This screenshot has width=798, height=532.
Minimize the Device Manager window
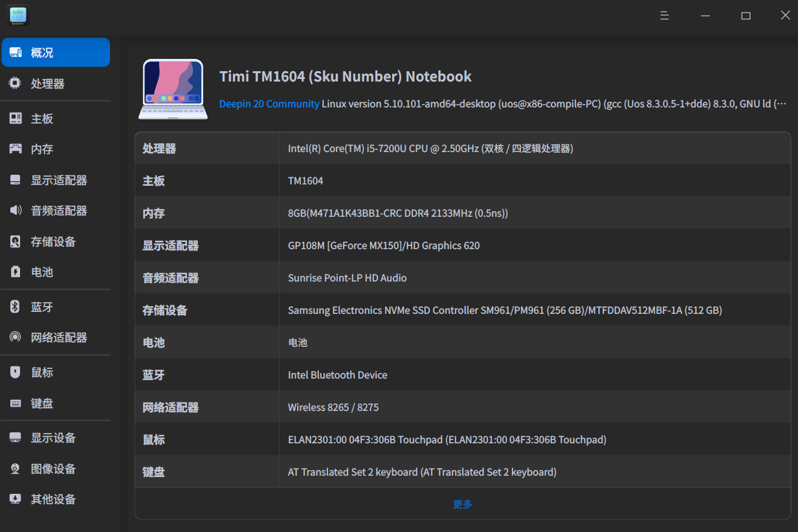pyautogui.click(x=705, y=16)
